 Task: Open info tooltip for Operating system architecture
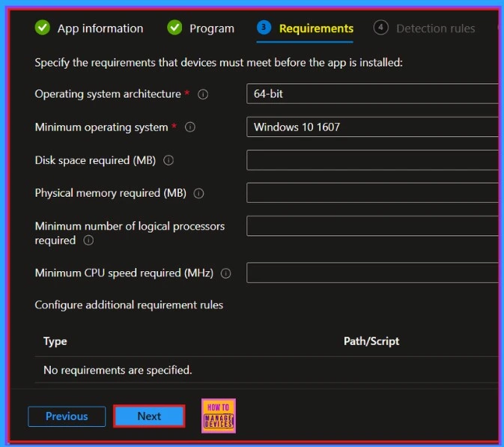point(203,94)
